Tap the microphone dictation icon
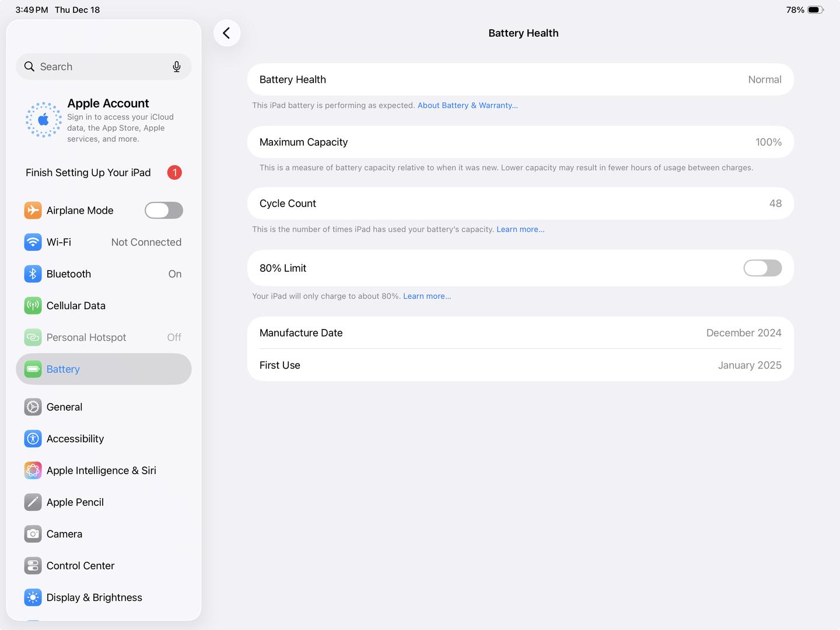 tap(177, 67)
